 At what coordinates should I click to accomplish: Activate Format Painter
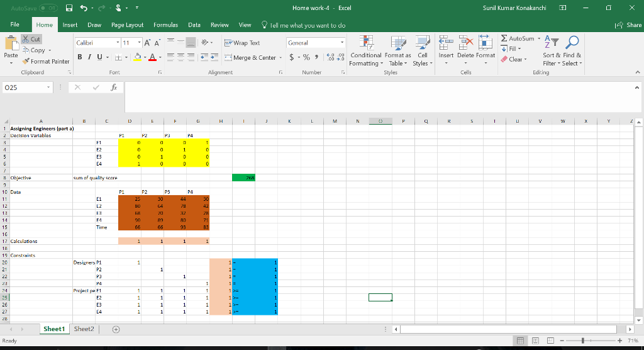pyautogui.click(x=46, y=61)
